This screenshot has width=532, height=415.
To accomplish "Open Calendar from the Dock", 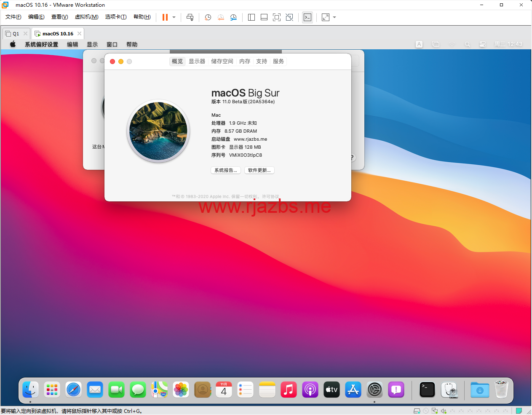I will (x=224, y=390).
